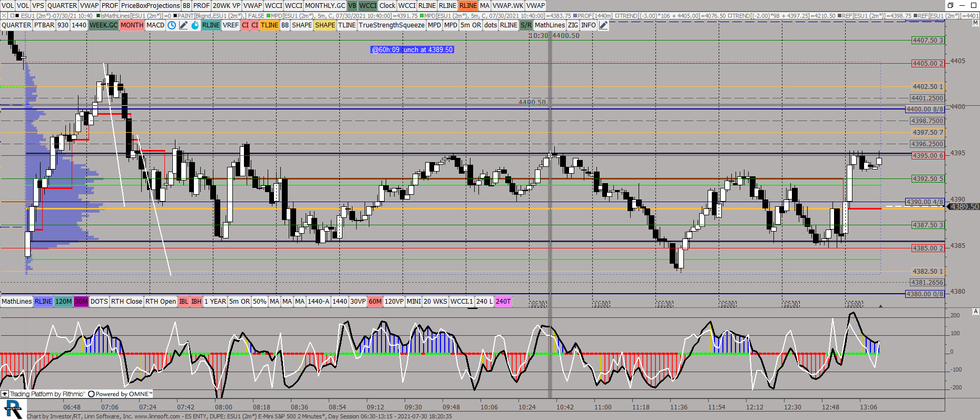The width and height of the screenshot is (980, 420).
Task: Click the pencil drawing icon after the clock
Action: click(x=183, y=25)
